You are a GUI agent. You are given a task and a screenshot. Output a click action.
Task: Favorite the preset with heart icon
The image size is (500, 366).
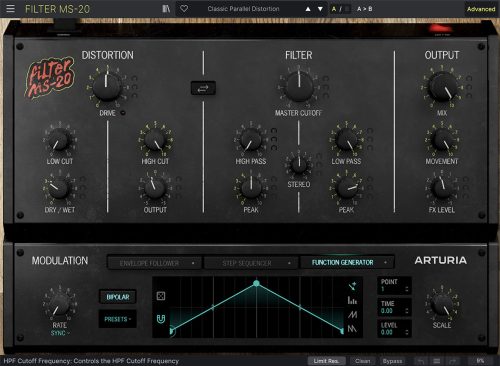tap(184, 9)
